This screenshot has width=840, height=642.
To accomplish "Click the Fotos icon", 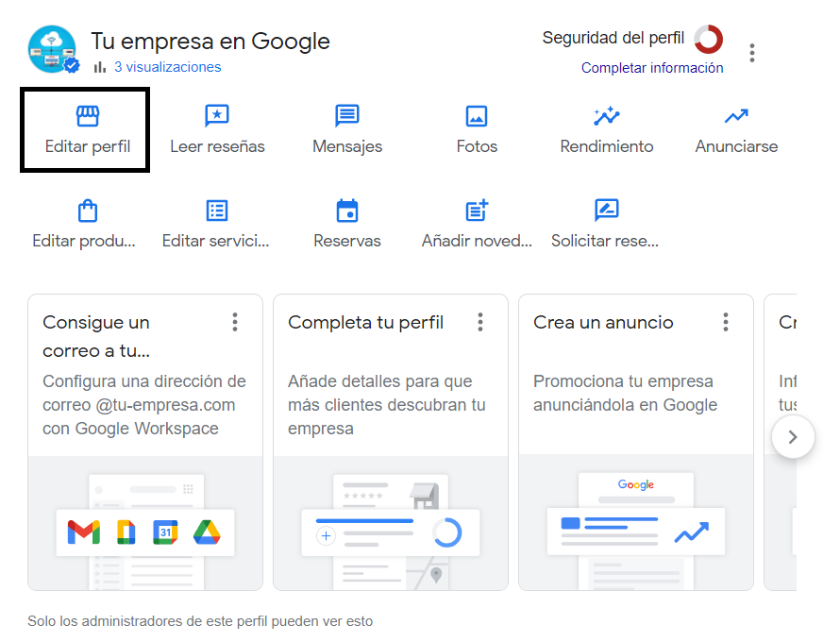I will pos(476,129).
